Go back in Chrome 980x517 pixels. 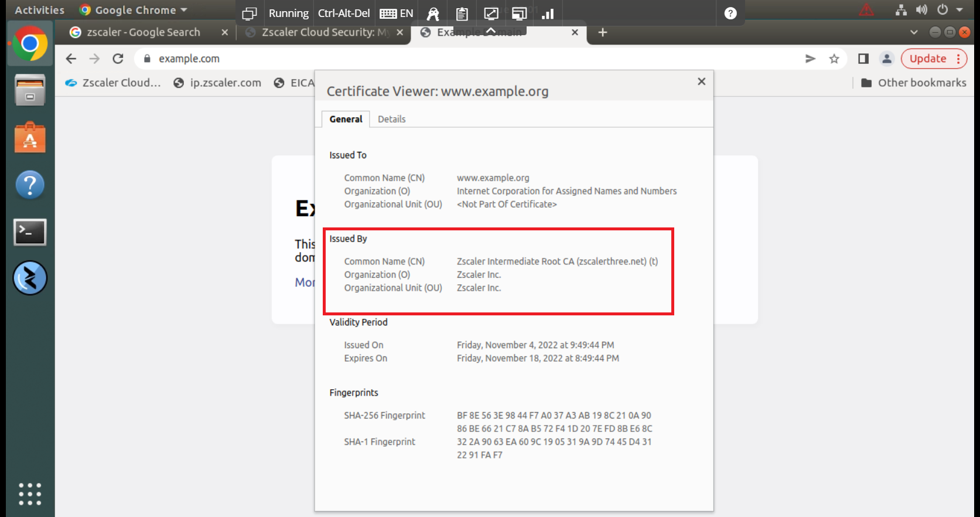[71, 59]
